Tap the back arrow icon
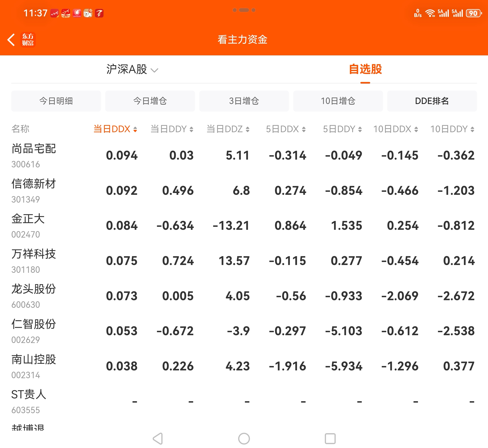This screenshot has height=448, width=488. tap(11, 40)
